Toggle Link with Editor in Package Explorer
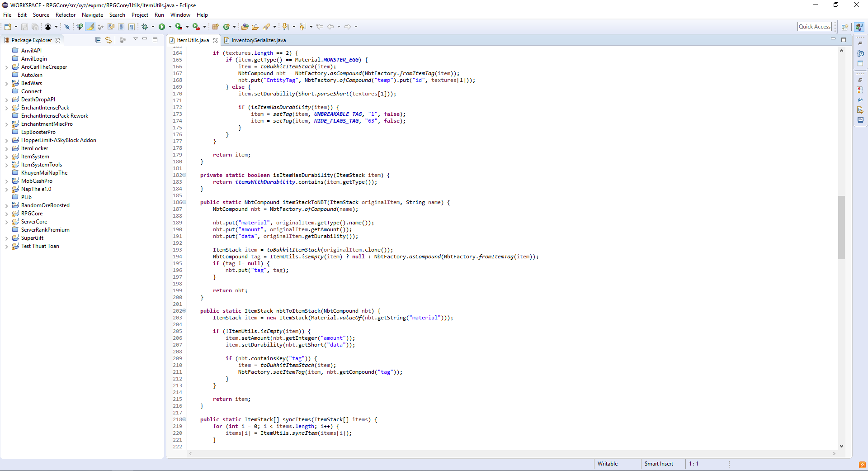Viewport: 868px width, 471px height. tap(108, 40)
